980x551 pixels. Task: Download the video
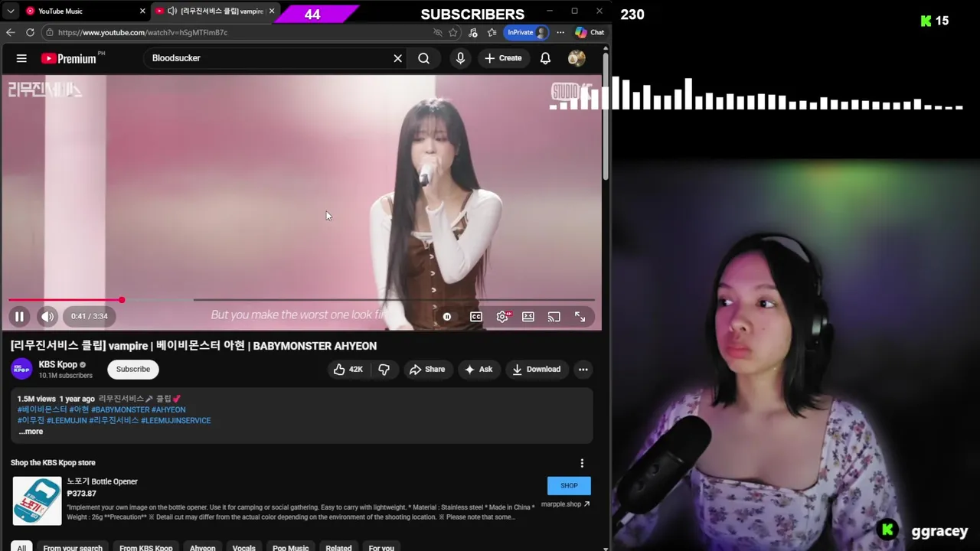(x=537, y=369)
